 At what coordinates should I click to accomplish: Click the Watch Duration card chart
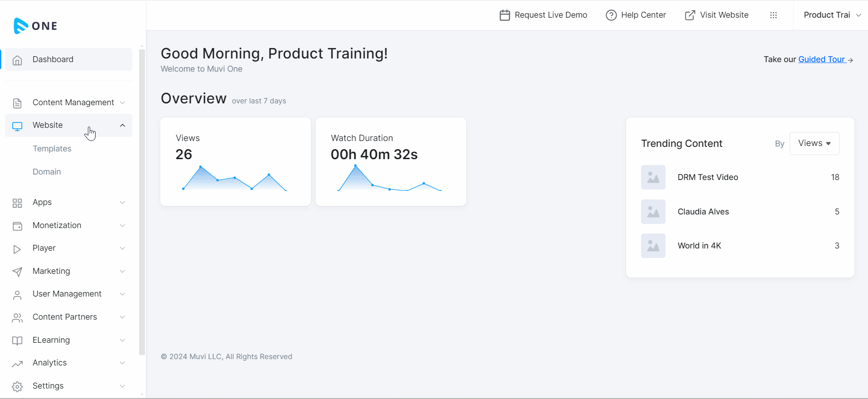pyautogui.click(x=390, y=178)
